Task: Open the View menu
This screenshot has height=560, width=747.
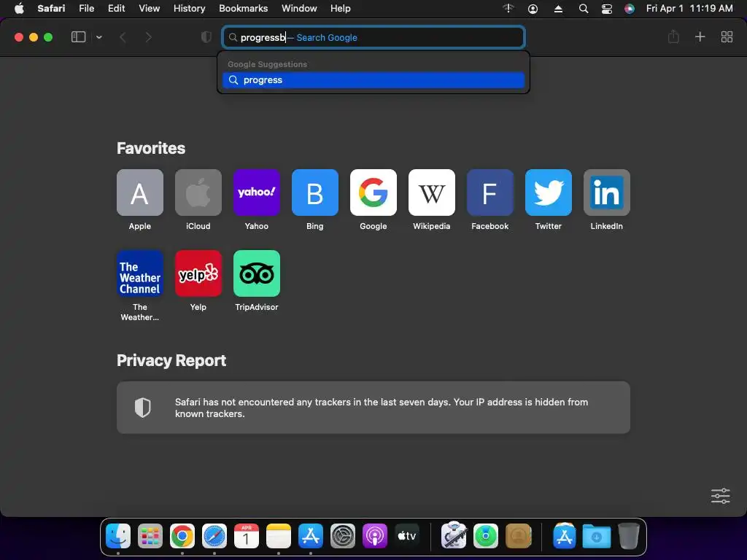Action: point(149,8)
